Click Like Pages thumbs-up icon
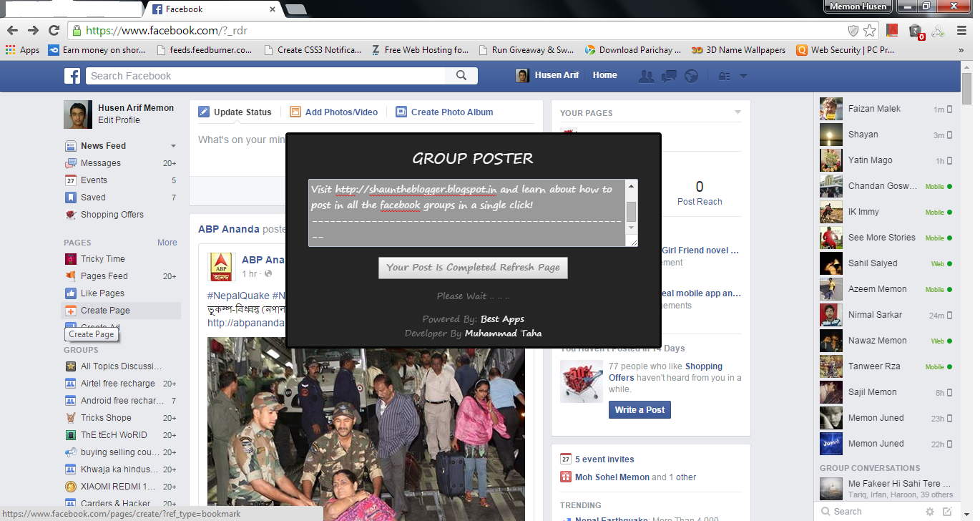 71,293
